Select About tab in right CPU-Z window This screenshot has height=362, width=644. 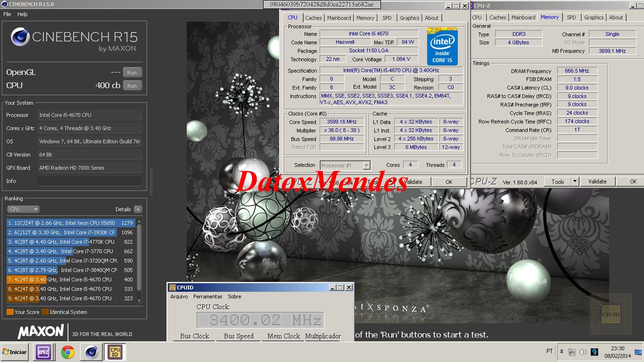pos(616,17)
